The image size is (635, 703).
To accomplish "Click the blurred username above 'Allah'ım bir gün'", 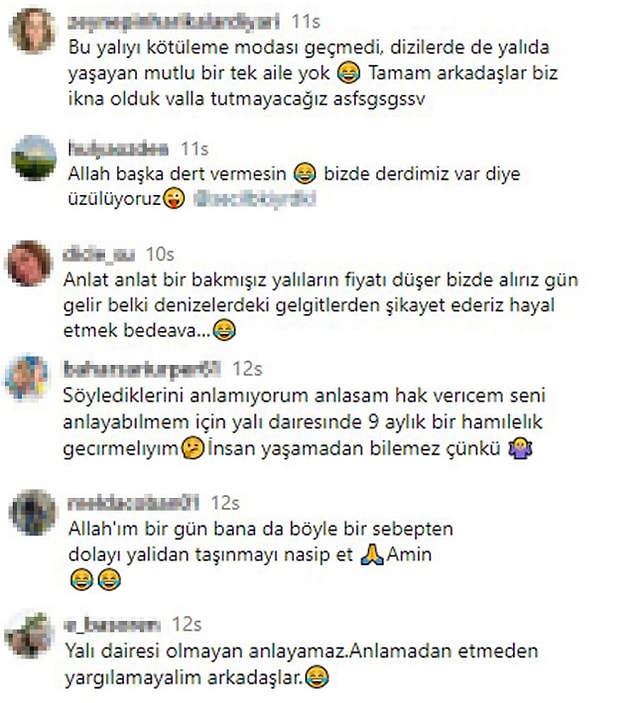I will [x=134, y=503].
